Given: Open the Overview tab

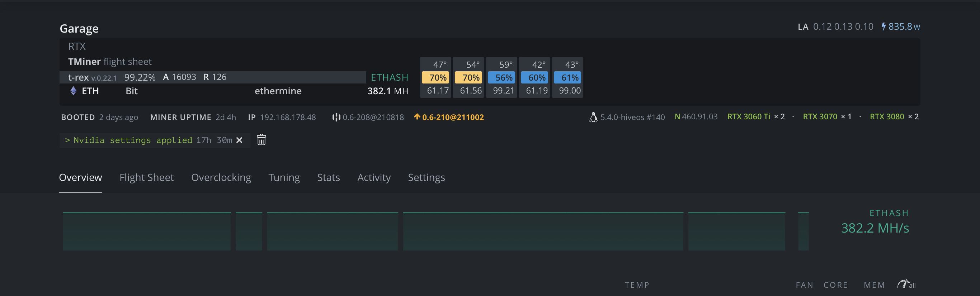Looking at the screenshot, I should click(80, 177).
